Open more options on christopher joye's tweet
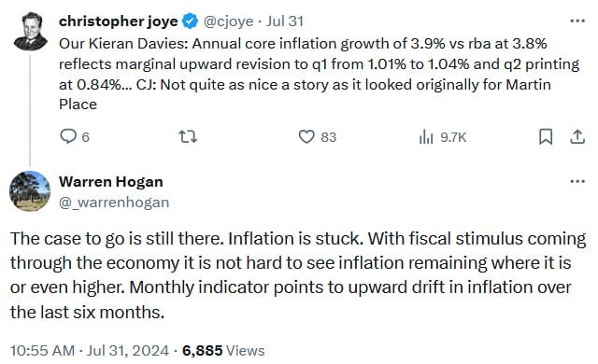The height and width of the screenshot is (364, 598). (577, 21)
